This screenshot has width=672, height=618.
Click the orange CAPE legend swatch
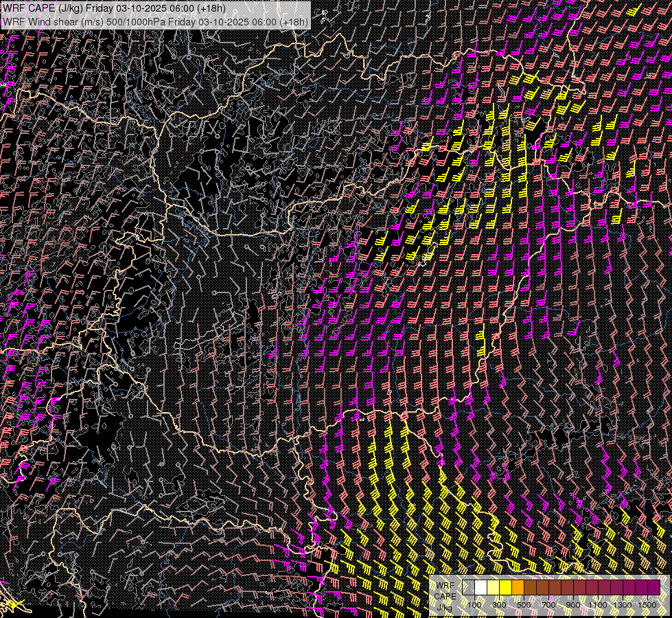point(518,588)
